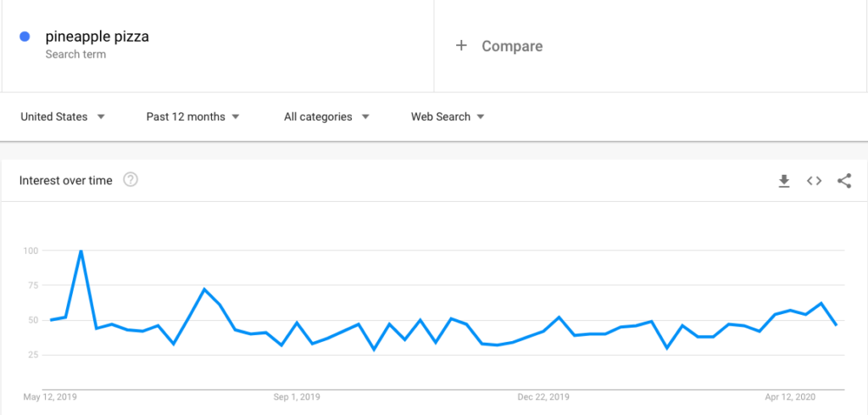Expand the United States region dropdown

coord(63,117)
